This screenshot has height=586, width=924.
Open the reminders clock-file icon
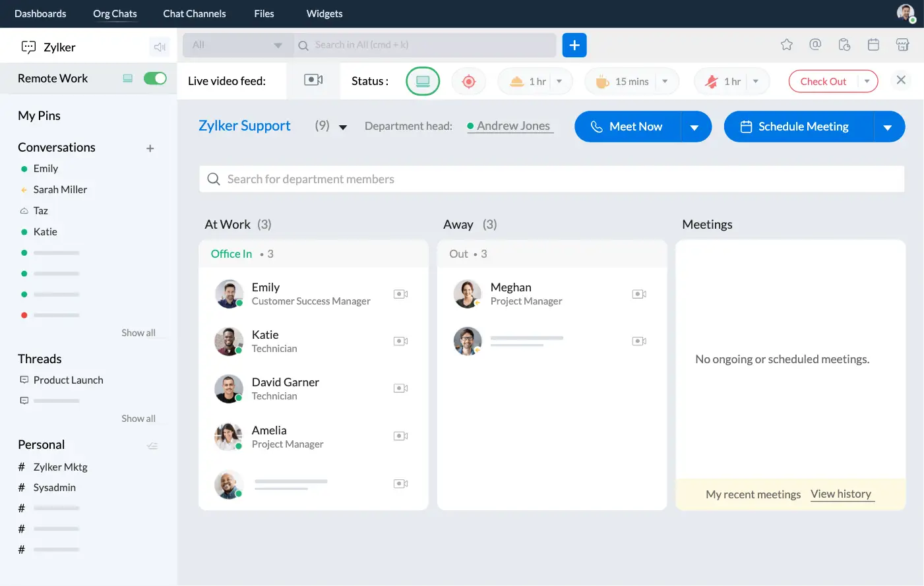click(844, 45)
